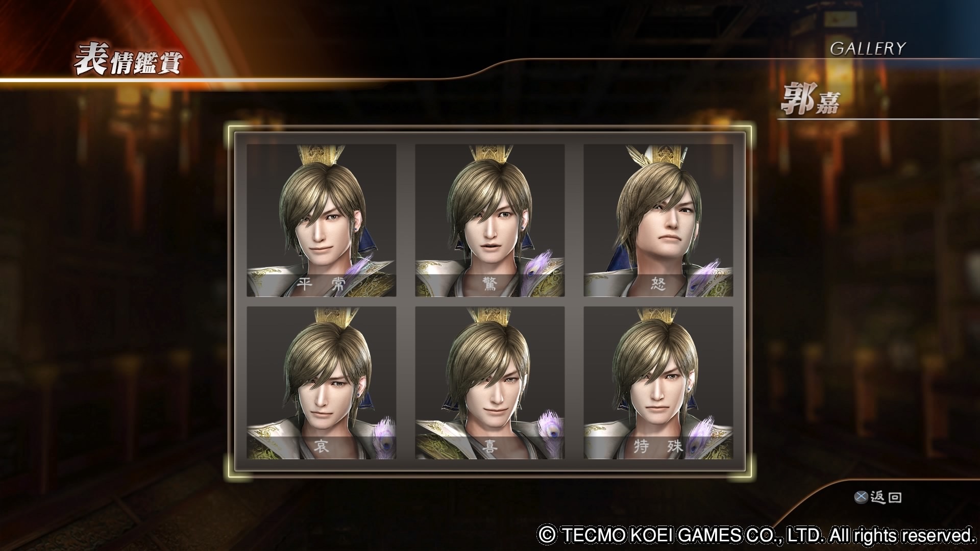Click the 平常 caption label
The image size is (980, 551).
point(322,284)
